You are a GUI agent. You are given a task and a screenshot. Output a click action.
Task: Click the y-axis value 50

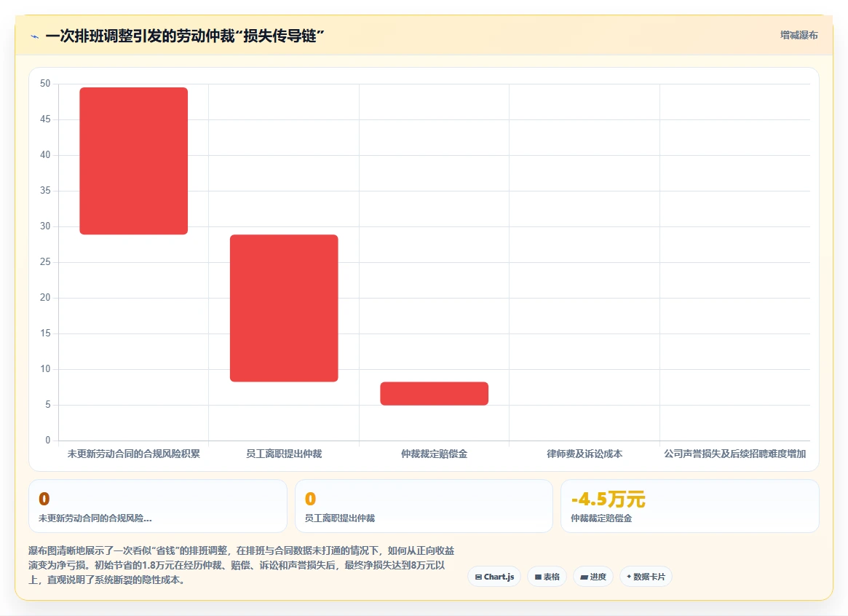tap(45, 83)
